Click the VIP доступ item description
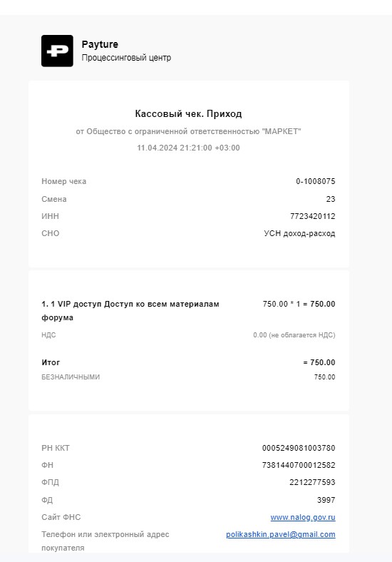The image size is (392, 562). pos(130,311)
